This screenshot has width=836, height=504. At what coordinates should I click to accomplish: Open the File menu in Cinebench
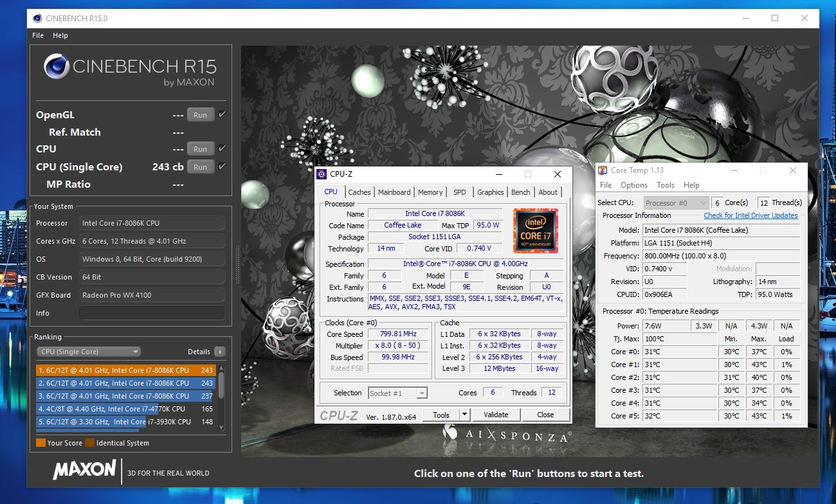point(38,35)
